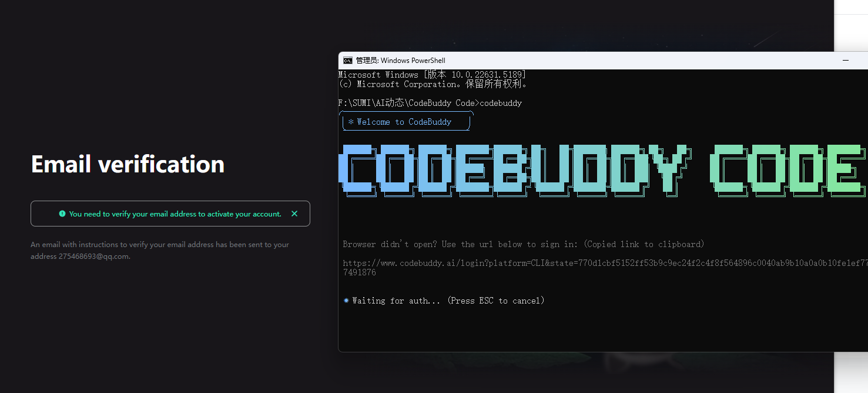Click the "管理员: Windows PowerShell" window title
Image resolution: width=868 pixels, height=393 pixels.
[401, 60]
